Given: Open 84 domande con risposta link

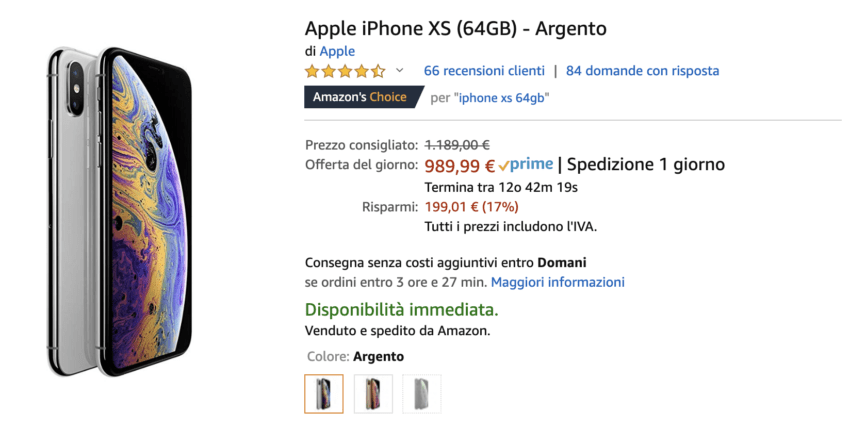Looking at the screenshot, I should pos(642,71).
